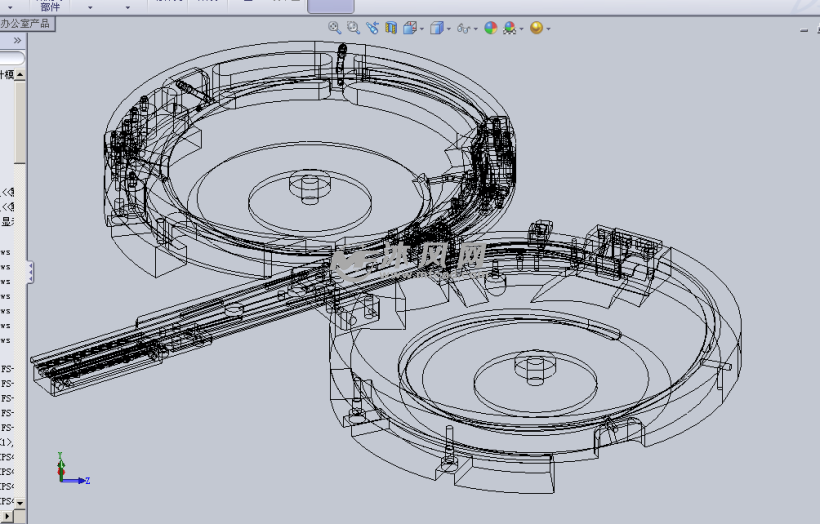This screenshot has height=524, width=820.
Task: Open the Apply Scene dropdown arrow
Action: tap(522, 29)
